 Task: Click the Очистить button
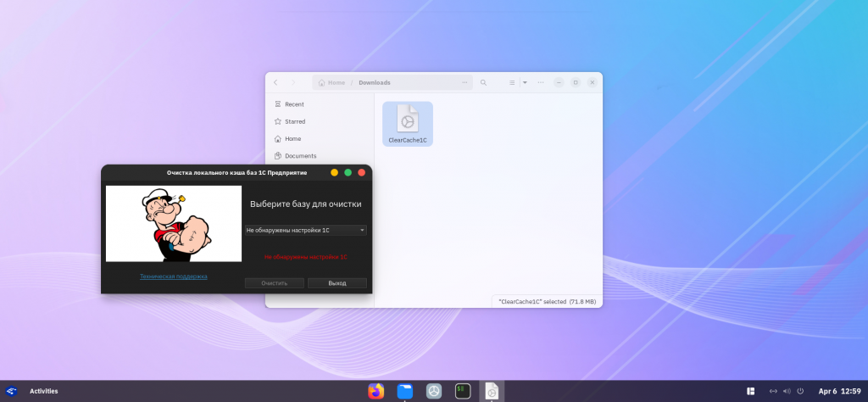click(275, 283)
